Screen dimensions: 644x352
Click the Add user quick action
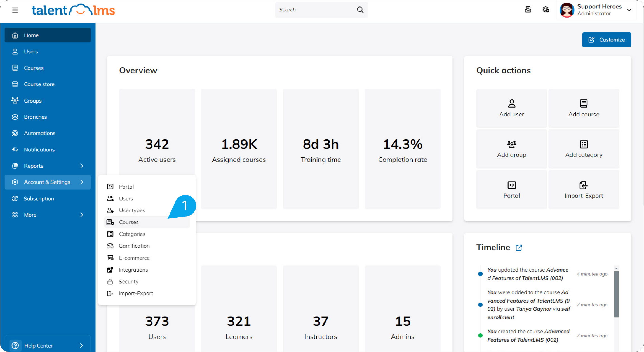(511, 108)
